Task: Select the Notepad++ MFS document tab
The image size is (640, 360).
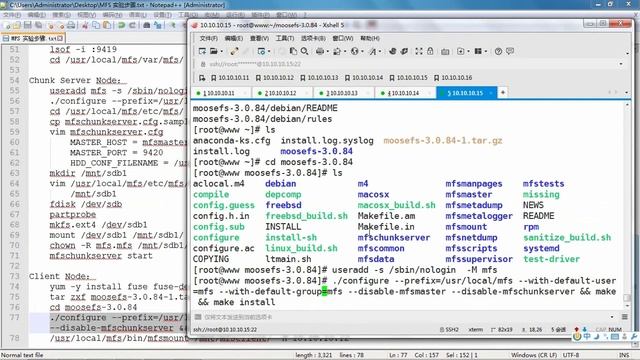Action: pos(33,38)
